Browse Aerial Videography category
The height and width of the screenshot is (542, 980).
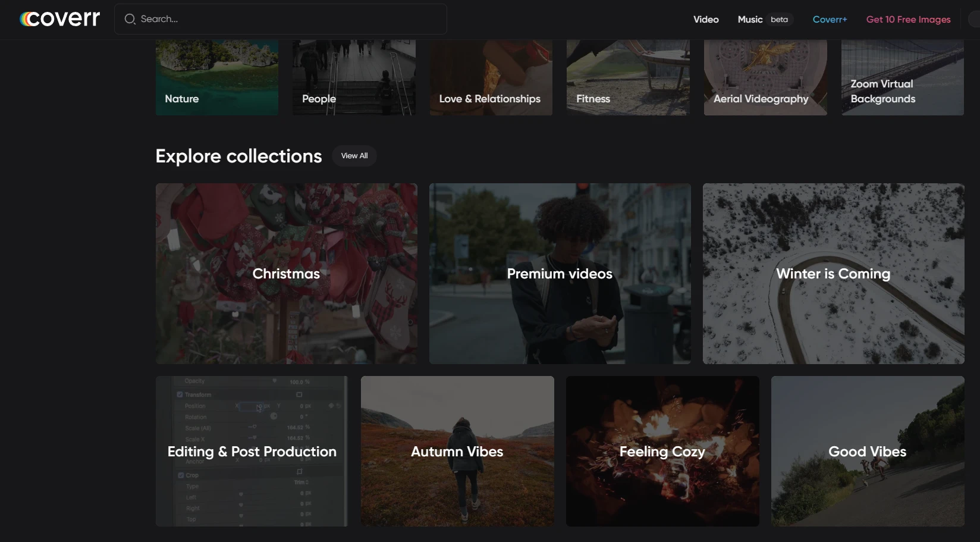[x=765, y=77]
